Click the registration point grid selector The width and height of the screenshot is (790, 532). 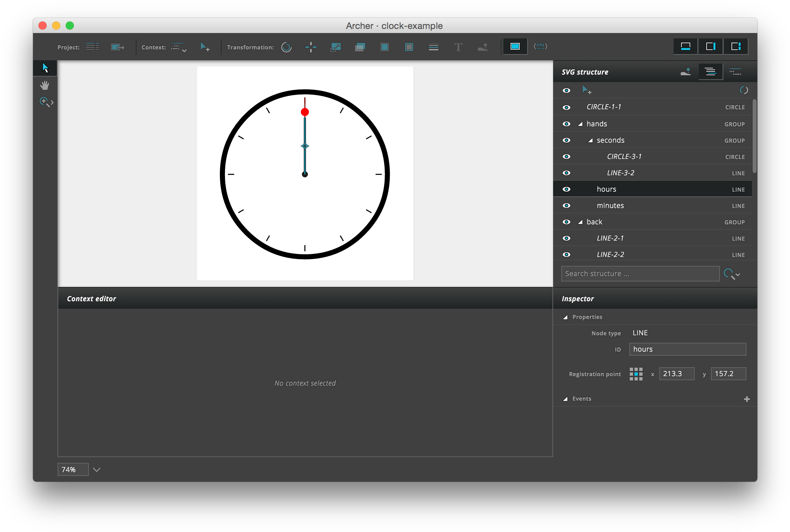pos(636,374)
